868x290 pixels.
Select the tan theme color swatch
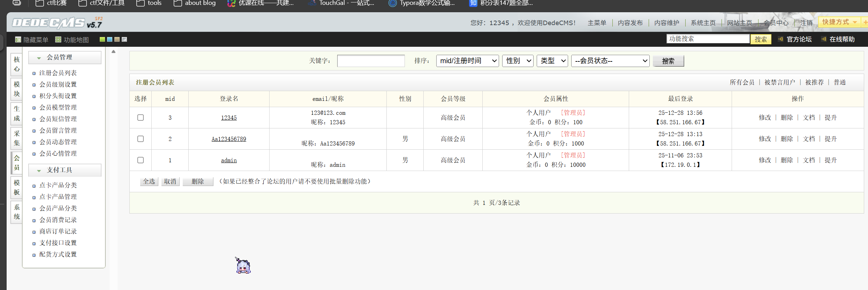tap(117, 39)
